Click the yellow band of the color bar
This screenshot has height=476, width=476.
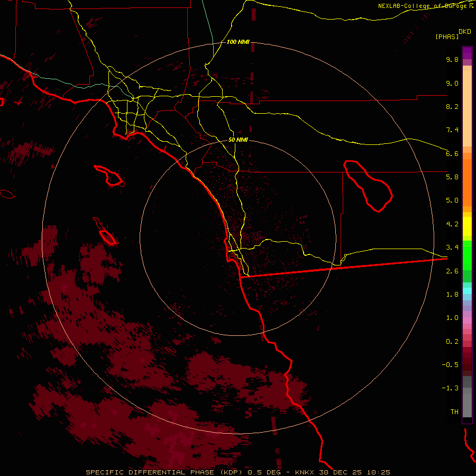(x=467, y=226)
